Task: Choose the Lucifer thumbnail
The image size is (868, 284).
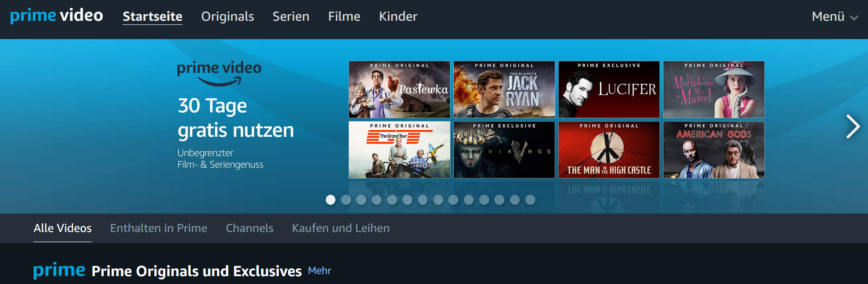Action: 609,89
